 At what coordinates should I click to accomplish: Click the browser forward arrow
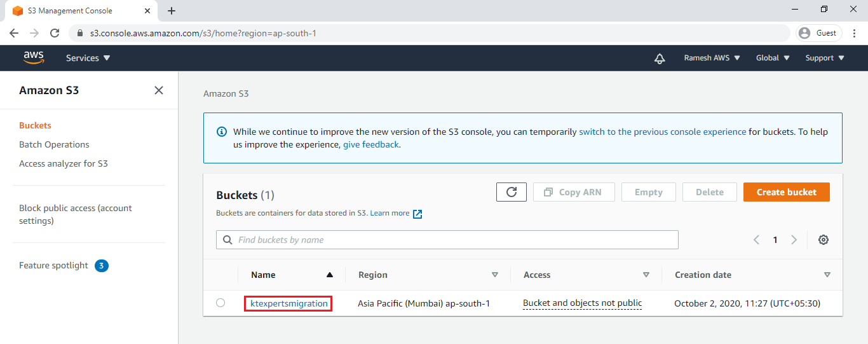(x=34, y=33)
